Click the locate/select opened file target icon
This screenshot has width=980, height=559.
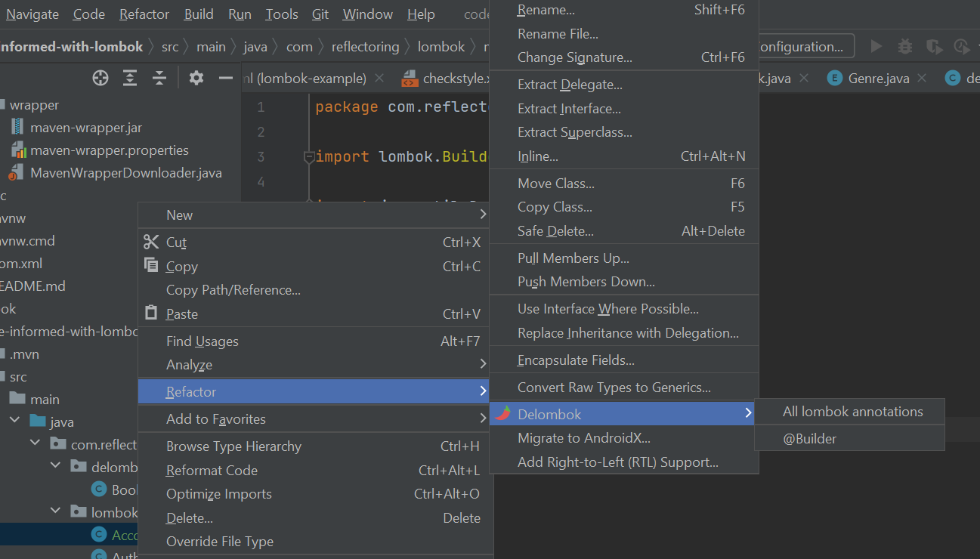pyautogui.click(x=100, y=78)
